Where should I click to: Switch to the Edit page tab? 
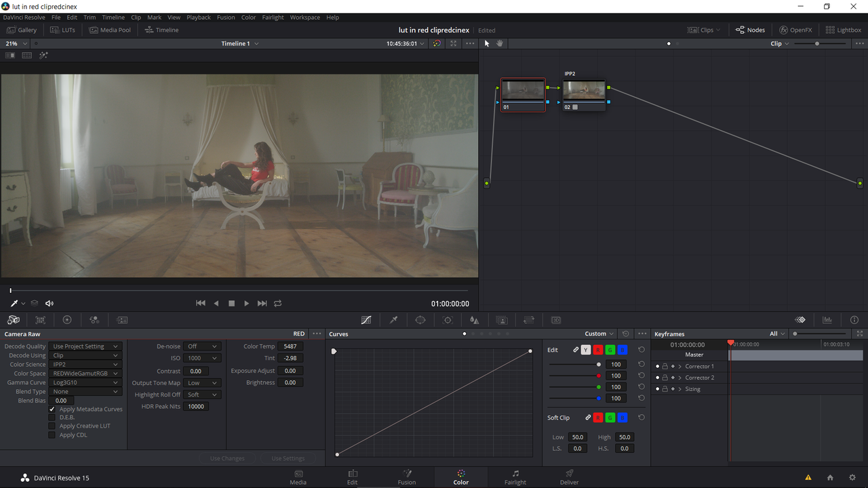(x=353, y=477)
